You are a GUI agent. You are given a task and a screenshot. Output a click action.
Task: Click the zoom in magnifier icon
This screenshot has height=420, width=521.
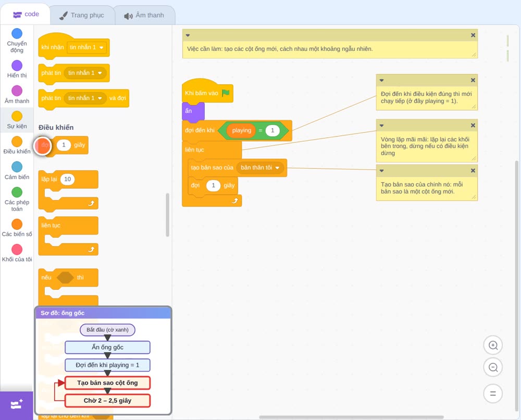pyautogui.click(x=493, y=345)
